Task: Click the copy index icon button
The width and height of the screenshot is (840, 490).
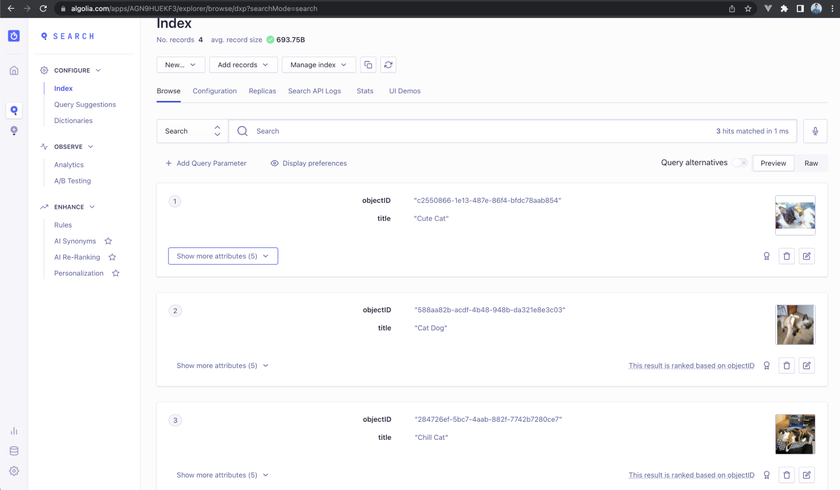Action: click(368, 65)
